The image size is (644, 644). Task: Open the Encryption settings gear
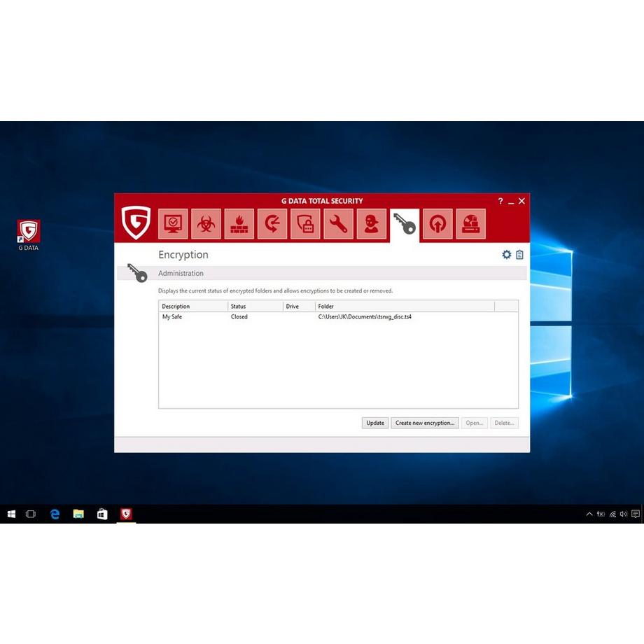[x=507, y=255]
